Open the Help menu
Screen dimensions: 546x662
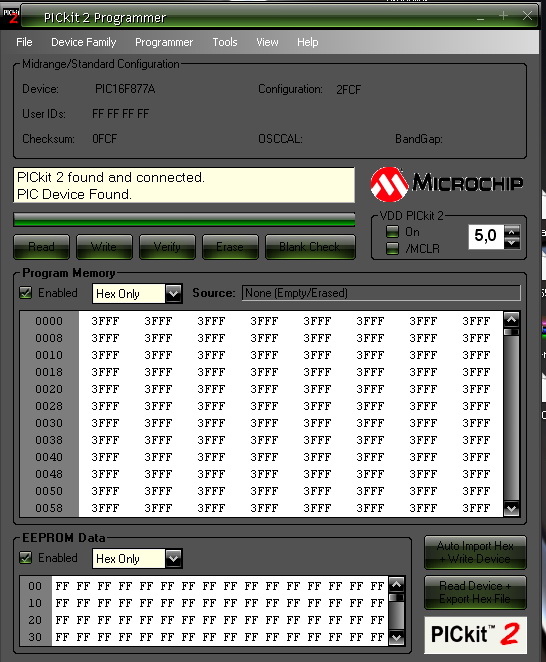pos(307,42)
